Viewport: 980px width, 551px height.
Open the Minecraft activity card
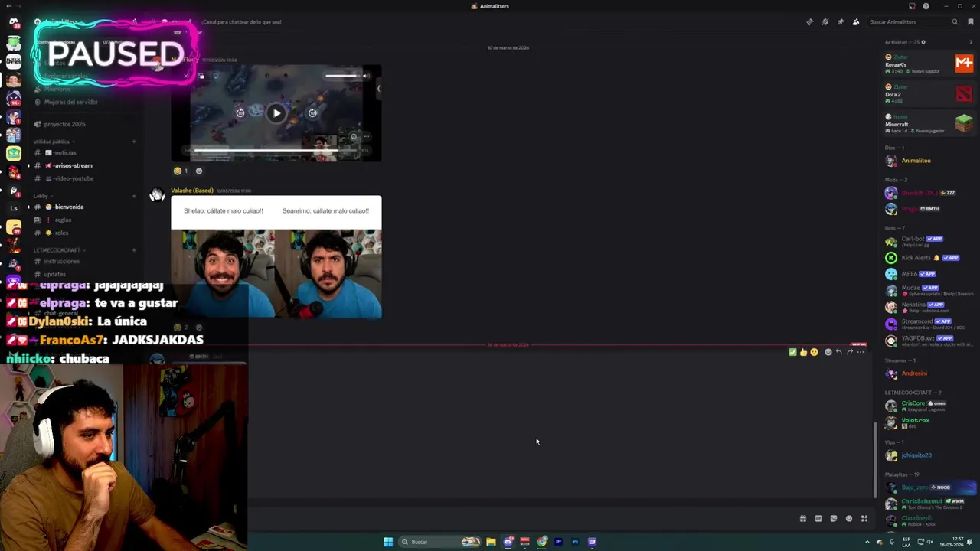coord(929,123)
